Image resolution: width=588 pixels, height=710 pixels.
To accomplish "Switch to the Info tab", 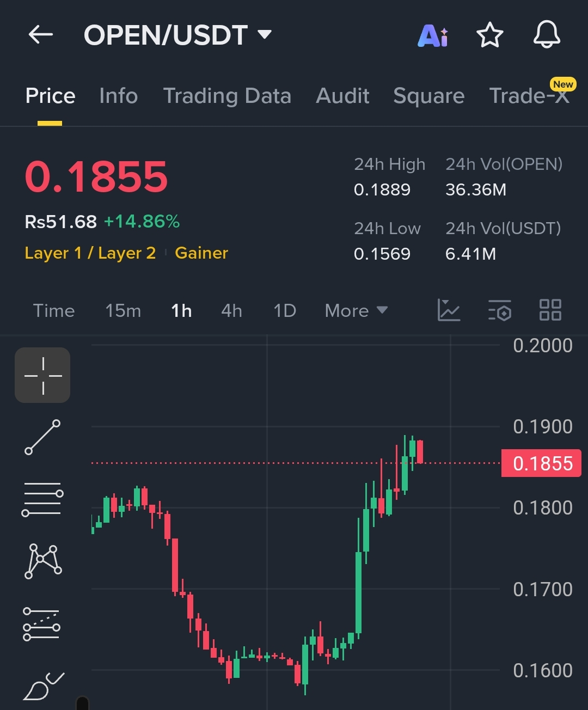I will (x=119, y=96).
